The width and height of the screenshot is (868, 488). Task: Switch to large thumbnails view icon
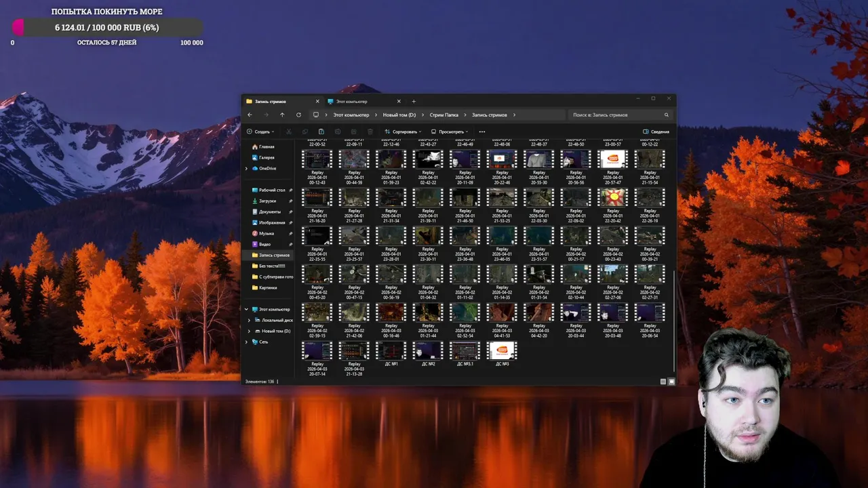(x=671, y=382)
